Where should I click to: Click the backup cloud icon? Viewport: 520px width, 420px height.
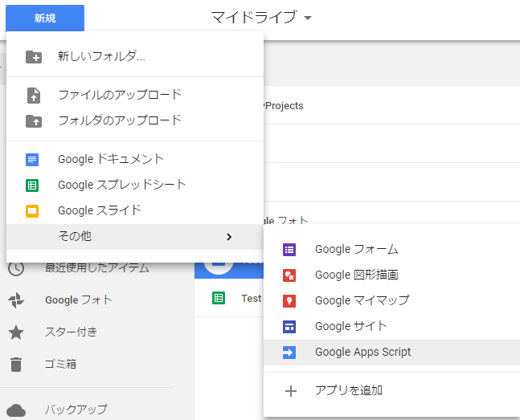(x=16, y=410)
